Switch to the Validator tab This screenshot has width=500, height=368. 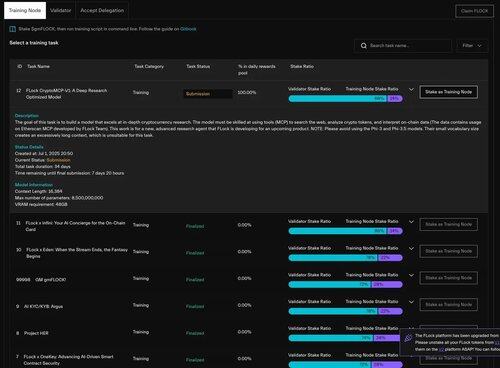(61, 10)
